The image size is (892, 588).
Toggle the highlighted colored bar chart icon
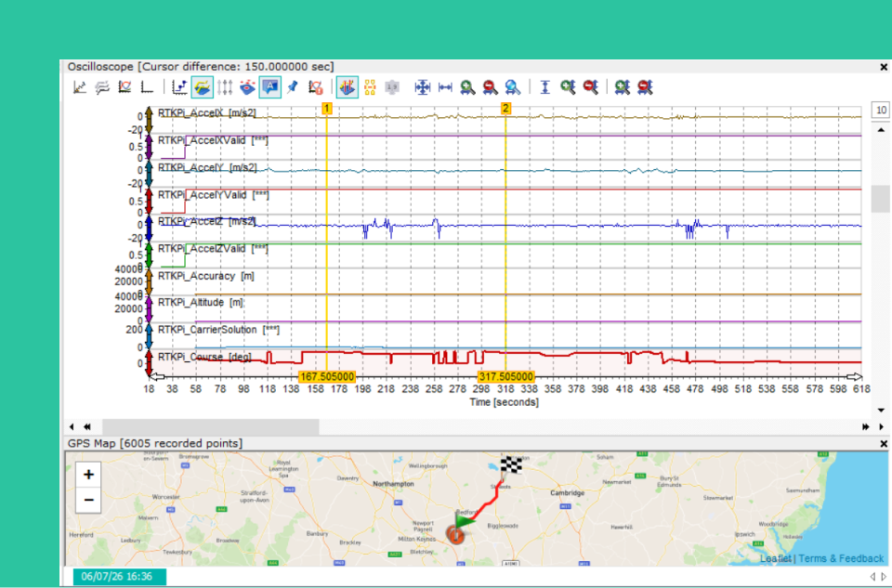347,87
